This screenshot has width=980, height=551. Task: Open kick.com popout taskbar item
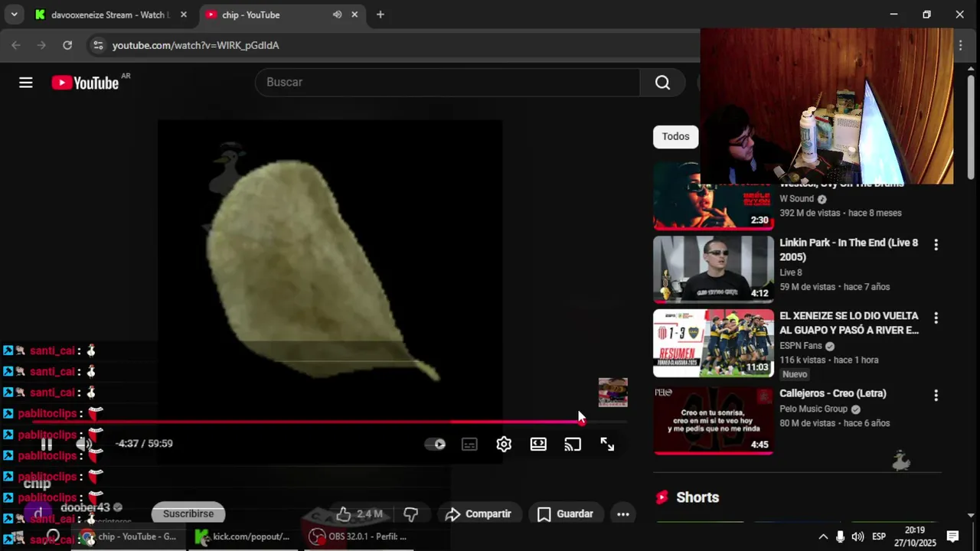click(243, 536)
